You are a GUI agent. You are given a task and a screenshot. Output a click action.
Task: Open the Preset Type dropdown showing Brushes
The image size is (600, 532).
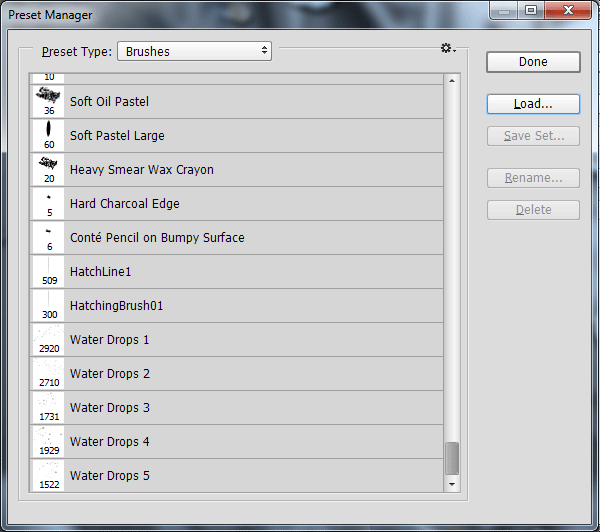194,51
